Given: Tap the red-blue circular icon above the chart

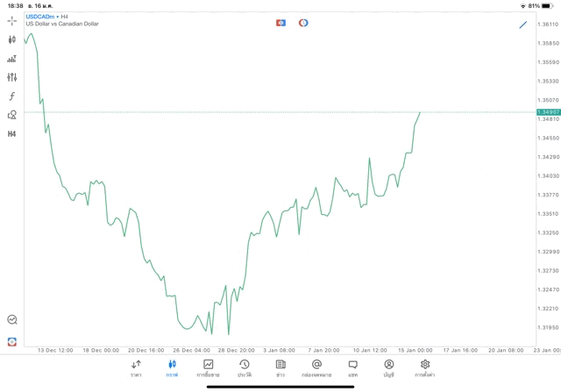Looking at the screenshot, I should 303,23.
